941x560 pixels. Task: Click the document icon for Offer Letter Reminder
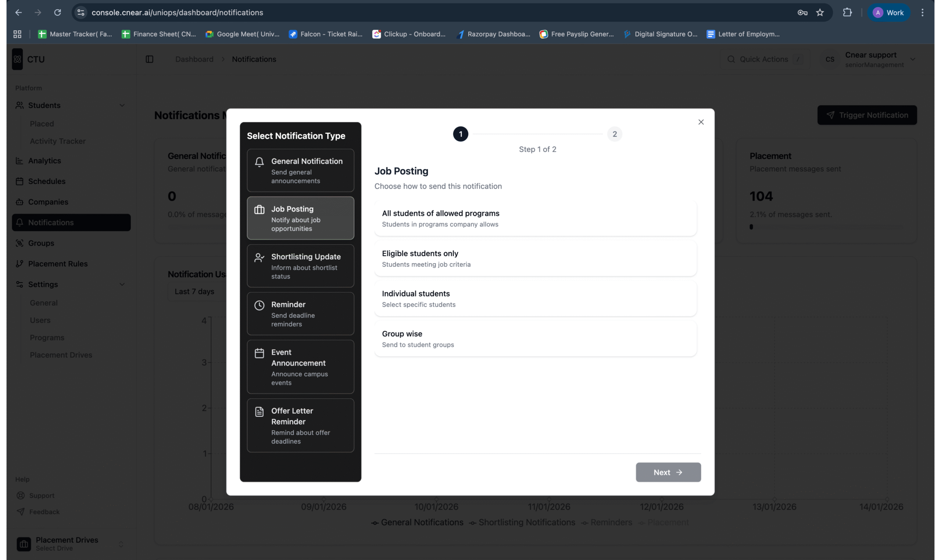click(259, 412)
